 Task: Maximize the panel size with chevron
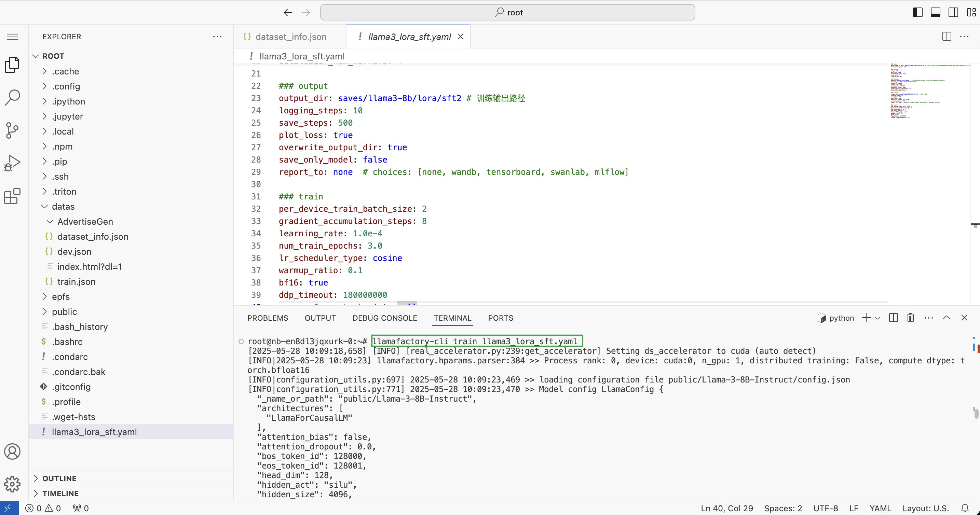pos(946,318)
